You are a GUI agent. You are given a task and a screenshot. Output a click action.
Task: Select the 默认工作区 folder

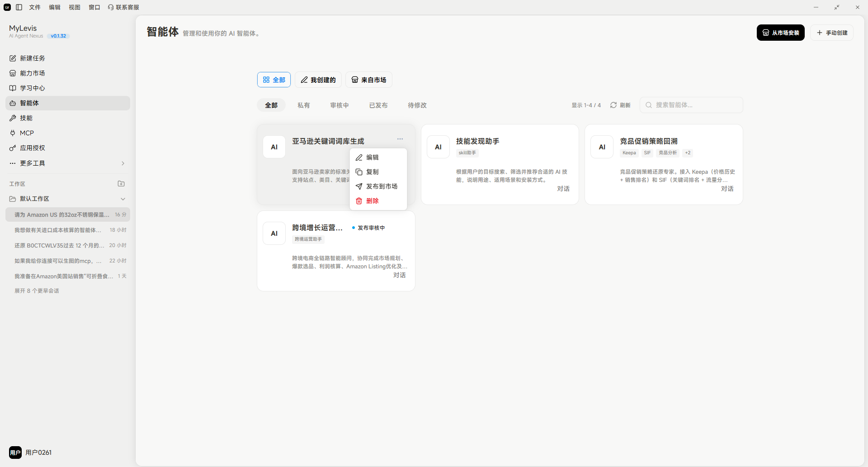68,199
